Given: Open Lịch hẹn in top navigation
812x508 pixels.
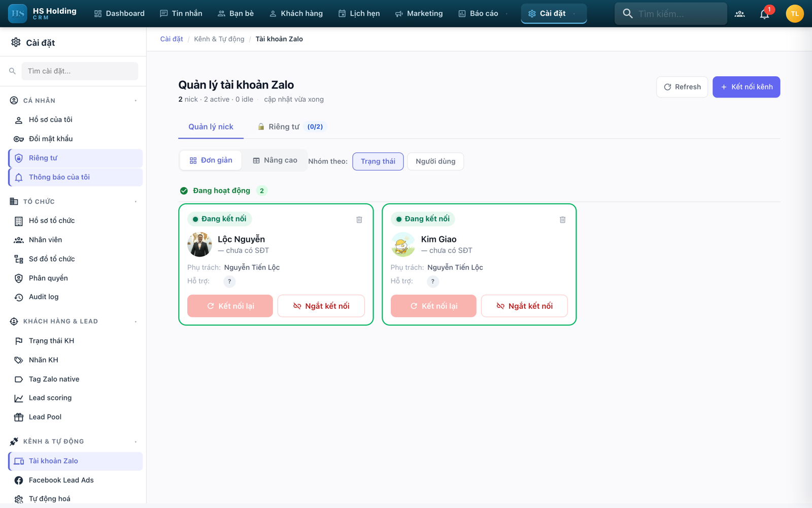Looking at the screenshot, I should coord(359,14).
